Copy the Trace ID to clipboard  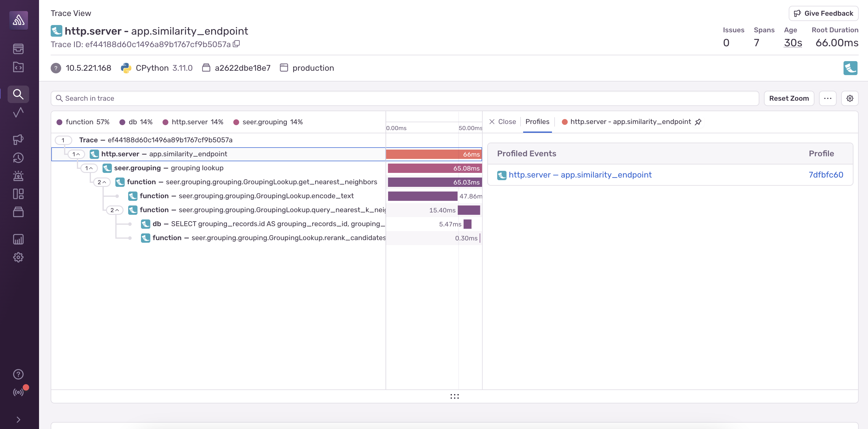(237, 44)
